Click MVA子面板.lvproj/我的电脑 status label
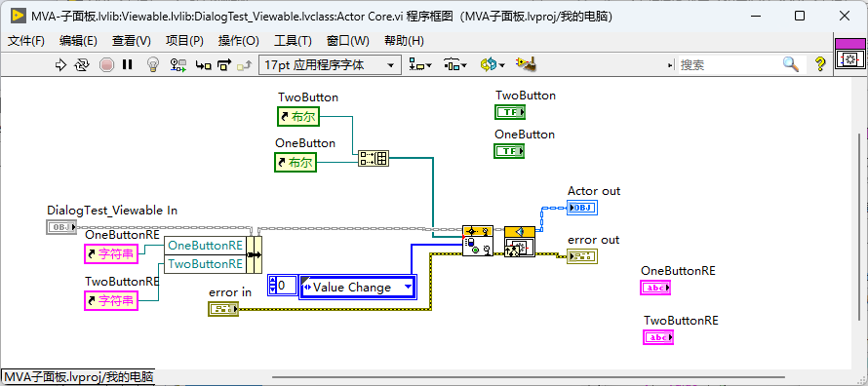868x386 pixels. click(x=79, y=377)
